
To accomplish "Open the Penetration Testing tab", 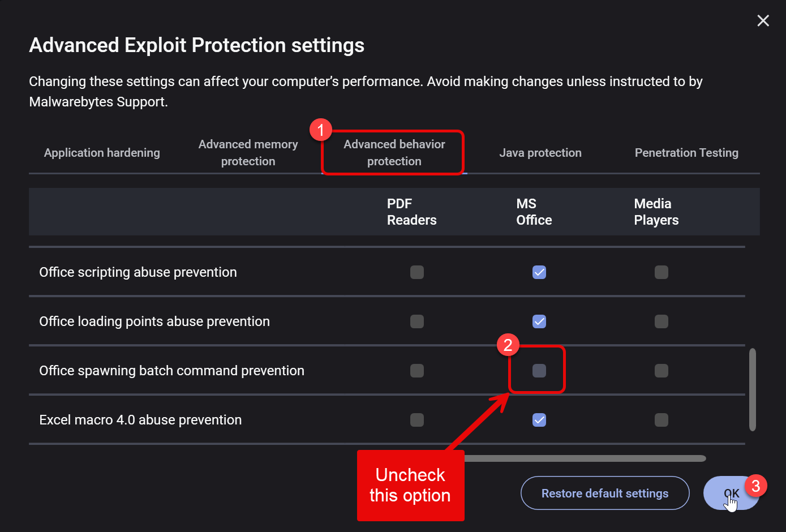I will click(x=686, y=153).
